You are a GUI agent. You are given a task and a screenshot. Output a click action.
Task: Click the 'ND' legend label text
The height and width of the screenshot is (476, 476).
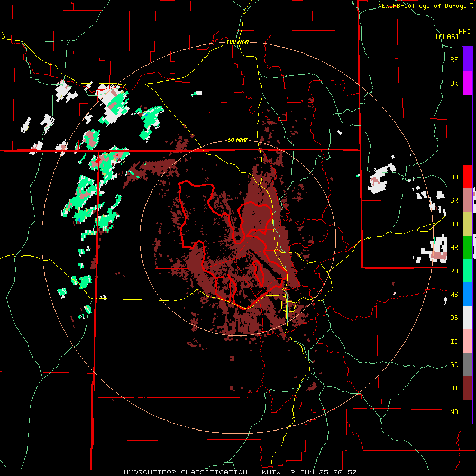(x=454, y=412)
